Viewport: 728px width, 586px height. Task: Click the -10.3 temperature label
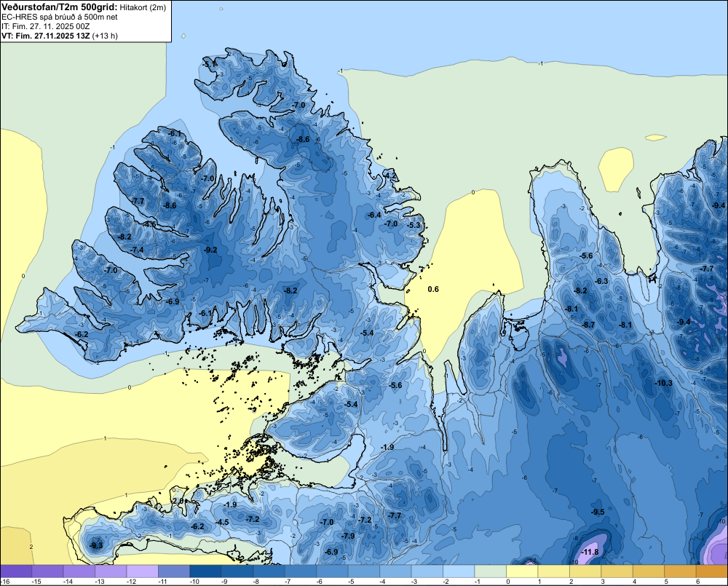pyautogui.click(x=663, y=383)
